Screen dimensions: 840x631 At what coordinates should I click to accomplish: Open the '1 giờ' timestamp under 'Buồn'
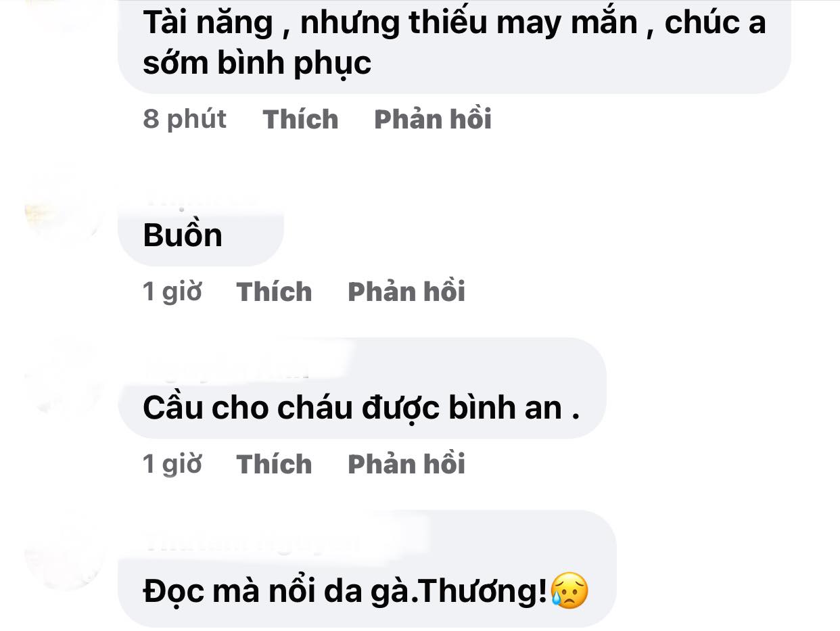[x=172, y=291]
